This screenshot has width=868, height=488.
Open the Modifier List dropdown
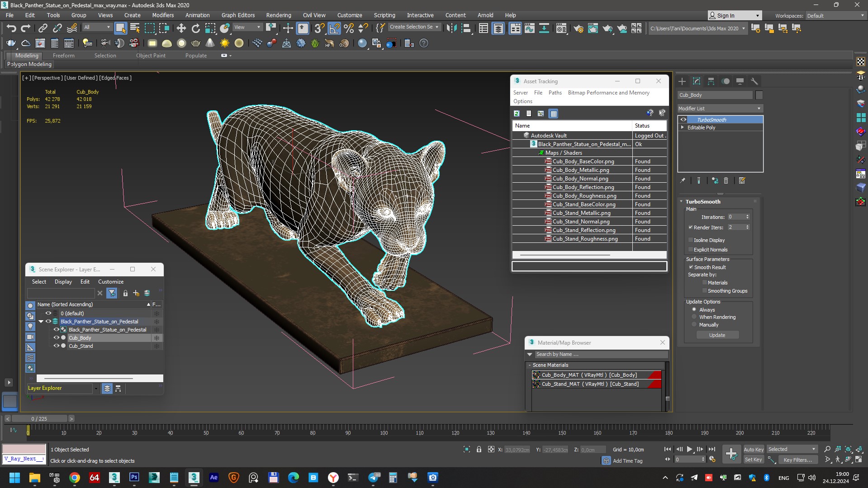[720, 109]
